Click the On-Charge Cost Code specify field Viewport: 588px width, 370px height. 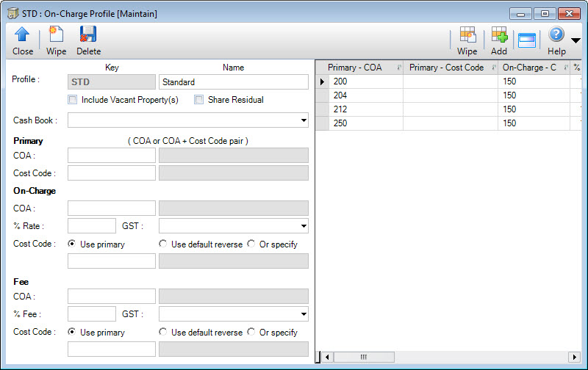112,261
